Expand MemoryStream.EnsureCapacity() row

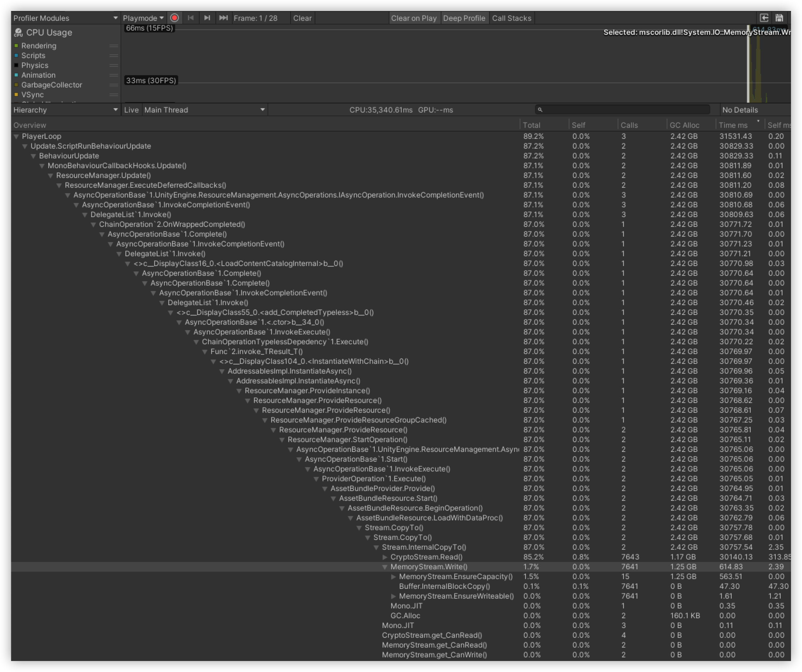394,577
